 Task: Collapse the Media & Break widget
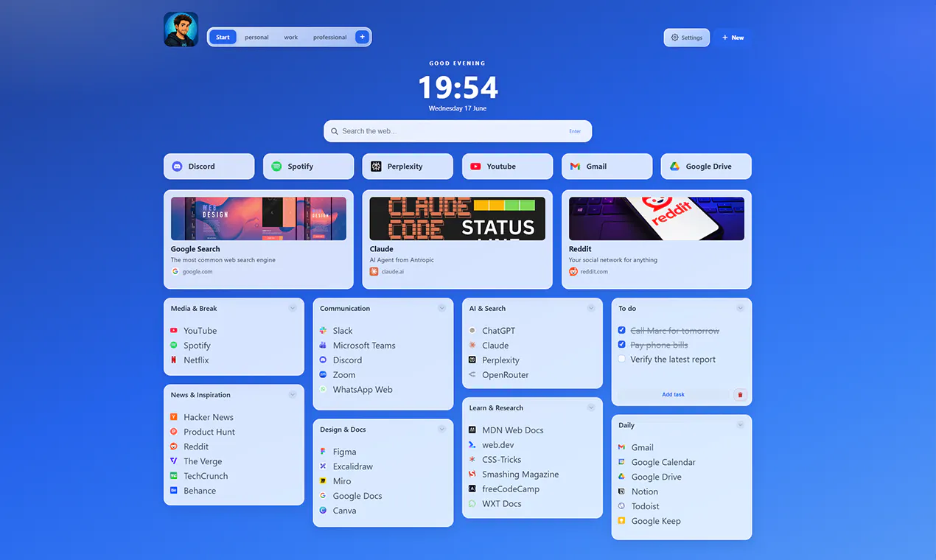click(x=293, y=309)
